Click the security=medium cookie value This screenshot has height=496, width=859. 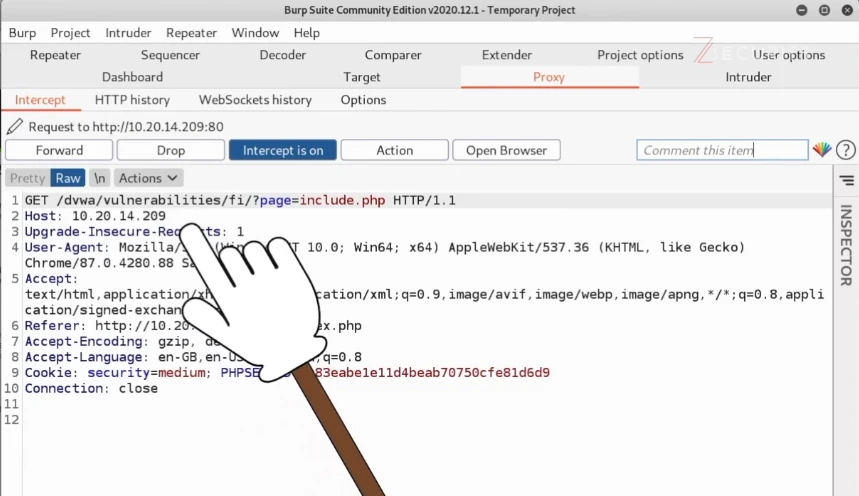coord(146,373)
